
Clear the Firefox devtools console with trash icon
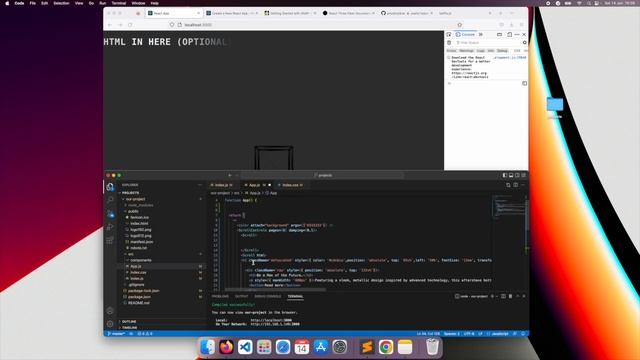pyautogui.click(x=449, y=42)
